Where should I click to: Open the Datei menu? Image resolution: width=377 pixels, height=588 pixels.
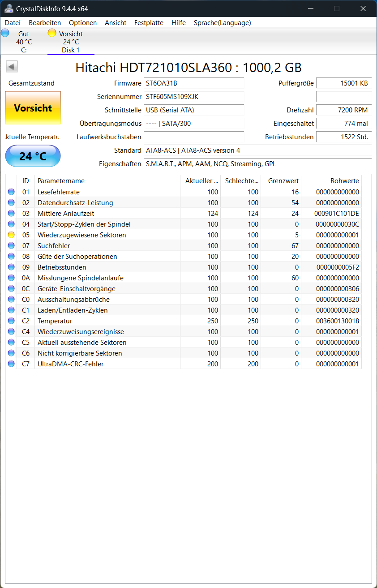(13, 22)
